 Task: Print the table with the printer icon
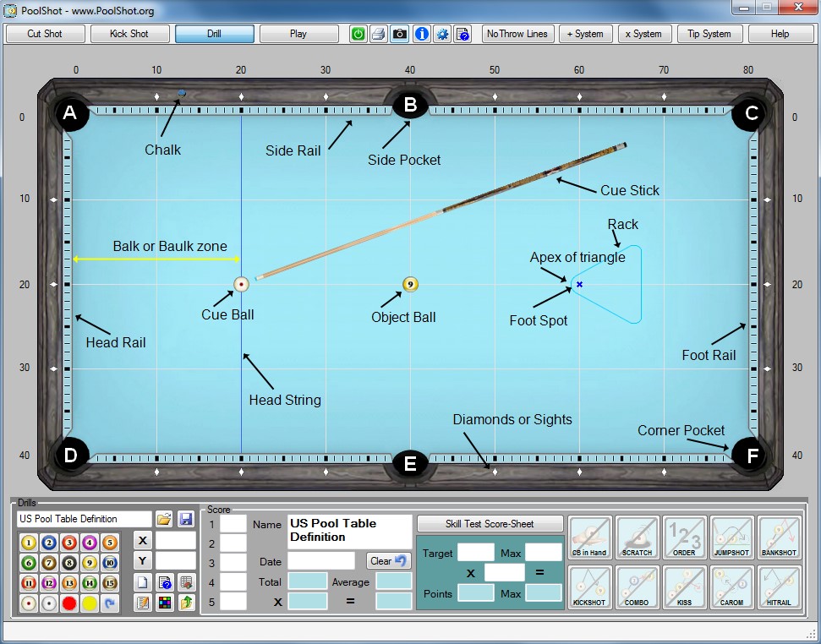pyautogui.click(x=379, y=34)
